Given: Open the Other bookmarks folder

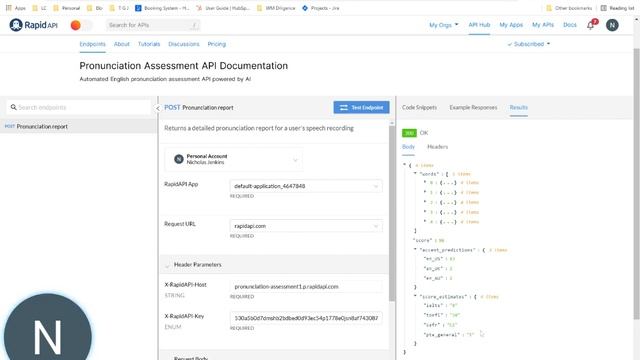Looking at the screenshot, I should (569, 8).
